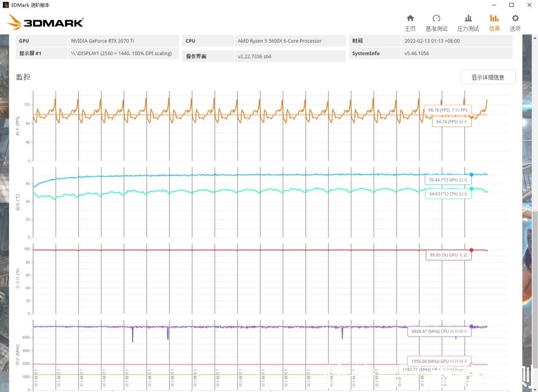Click the \\.\DISPLAY1 display info value
The height and width of the screenshot is (392, 538).
point(121,53)
